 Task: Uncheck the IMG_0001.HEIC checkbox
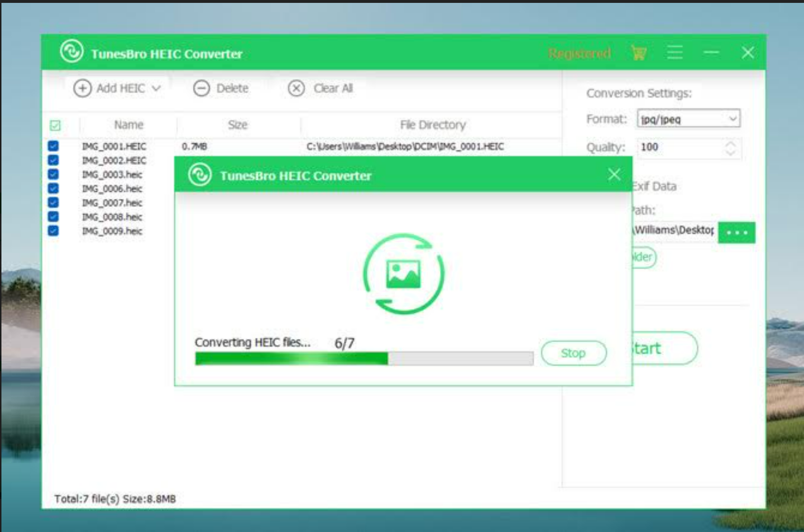(53, 146)
